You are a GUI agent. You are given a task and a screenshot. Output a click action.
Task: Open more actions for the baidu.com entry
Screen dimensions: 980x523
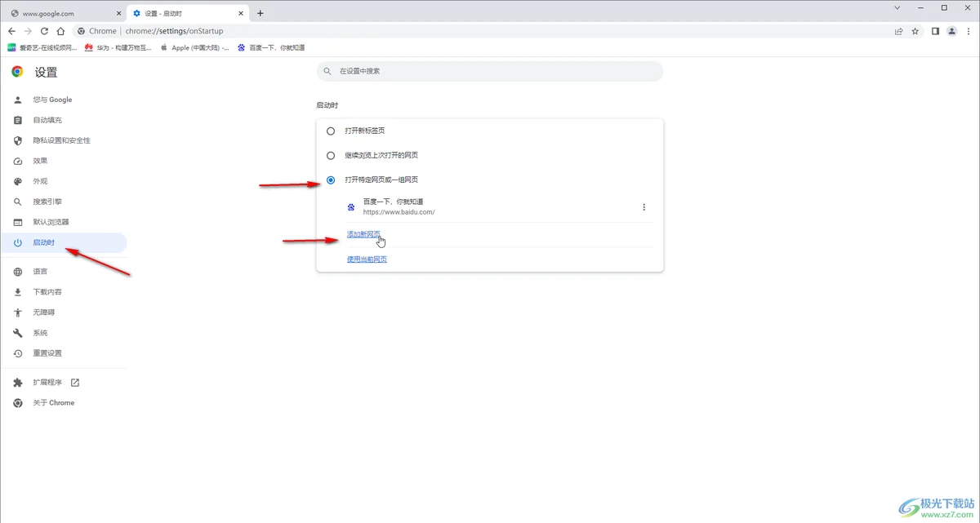coord(644,206)
